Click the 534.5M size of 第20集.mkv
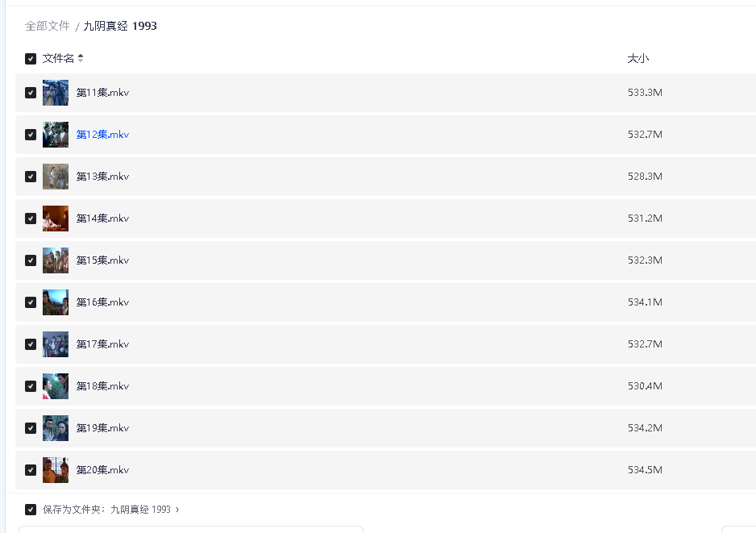This screenshot has height=533, width=756. click(x=645, y=470)
